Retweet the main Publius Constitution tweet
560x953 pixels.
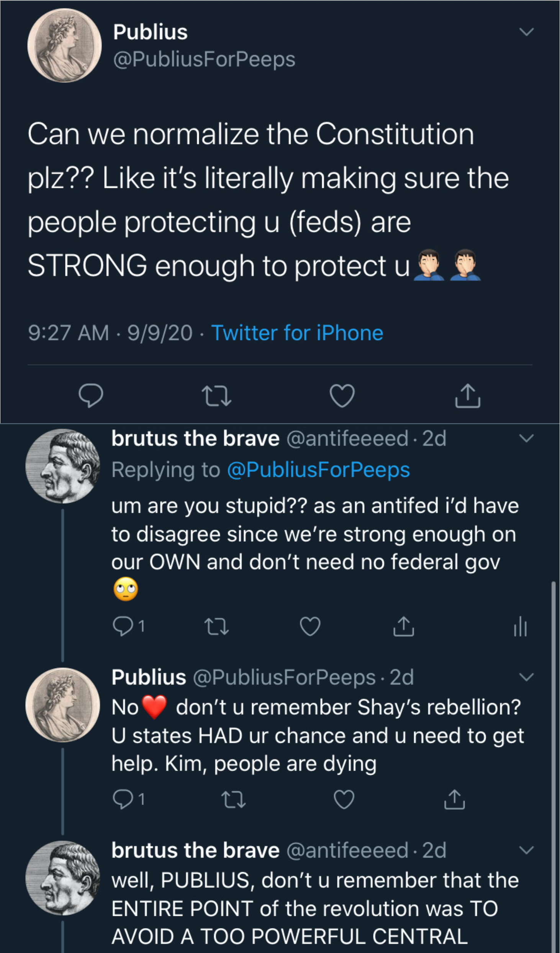coord(216,396)
